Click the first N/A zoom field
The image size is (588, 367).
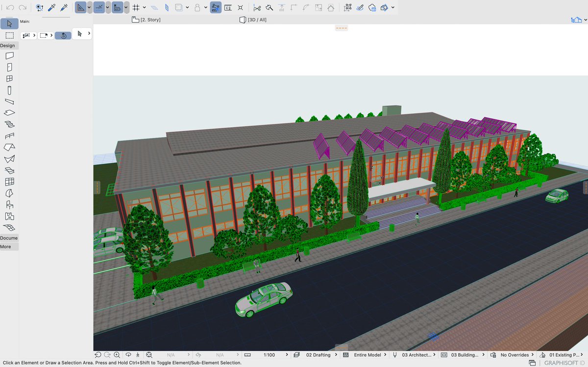click(x=171, y=355)
